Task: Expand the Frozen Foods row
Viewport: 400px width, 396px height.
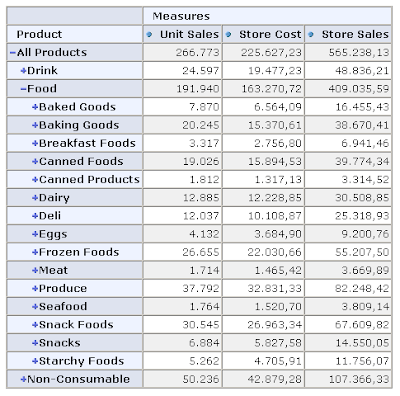Action: tap(35, 252)
